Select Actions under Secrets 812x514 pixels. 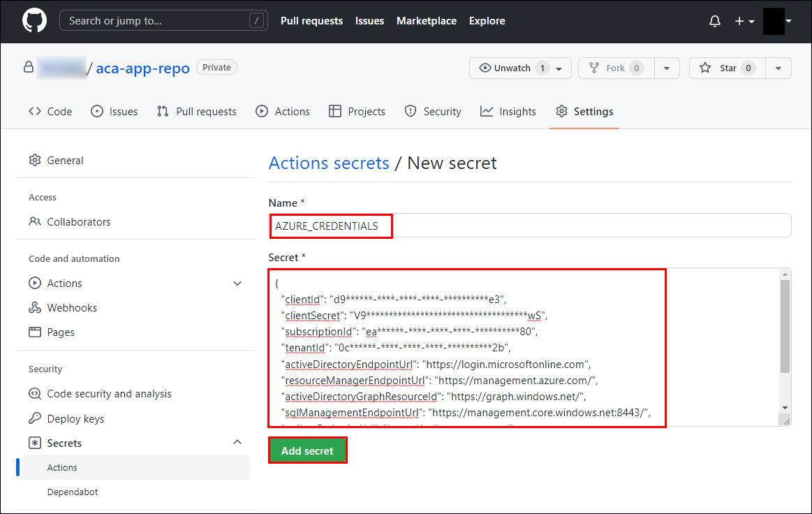click(x=136, y=467)
